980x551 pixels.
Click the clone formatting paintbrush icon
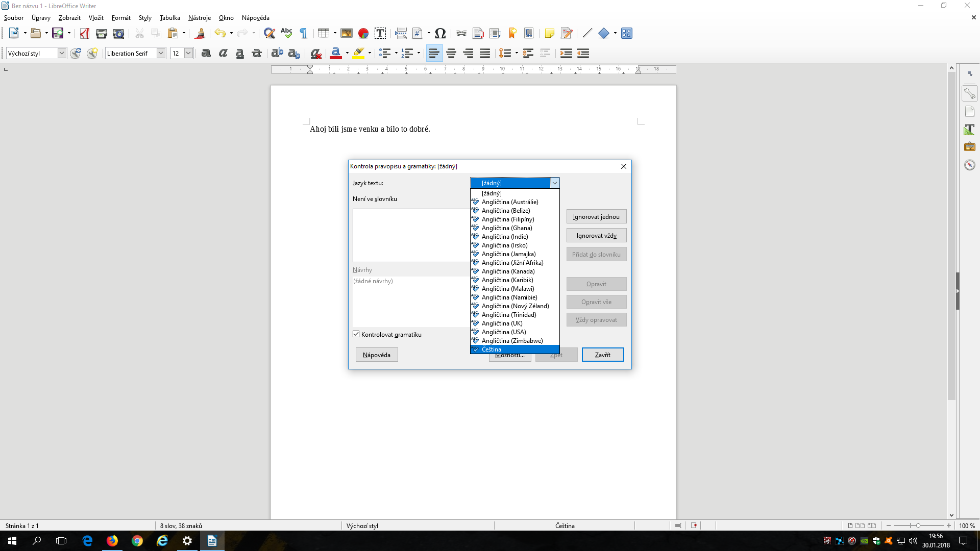click(x=200, y=34)
